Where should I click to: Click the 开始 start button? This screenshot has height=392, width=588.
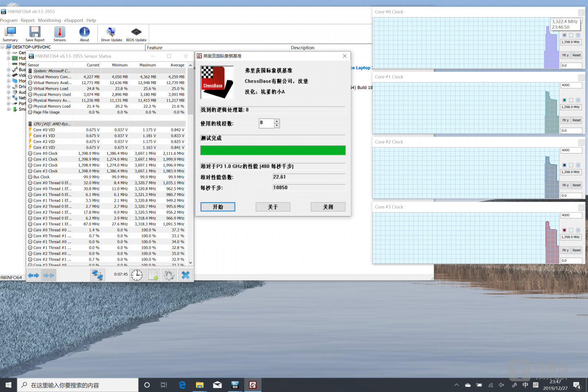218,207
